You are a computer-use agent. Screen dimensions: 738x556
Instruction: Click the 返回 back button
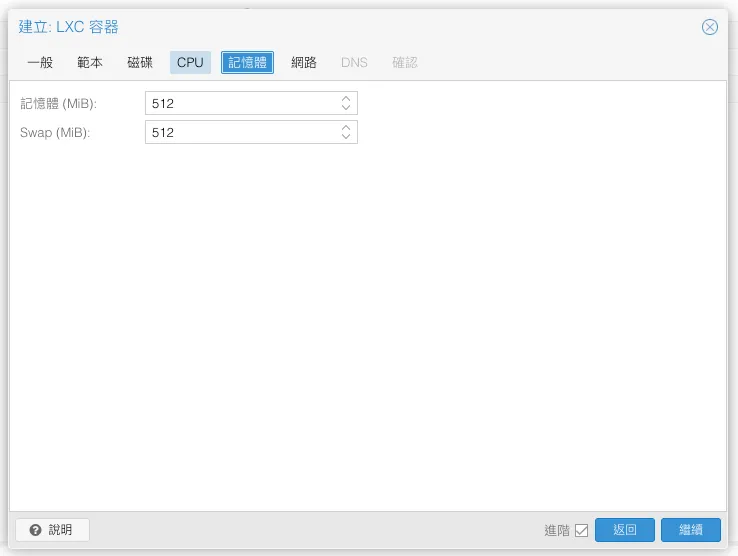pyautogui.click(x=625, y=530)
